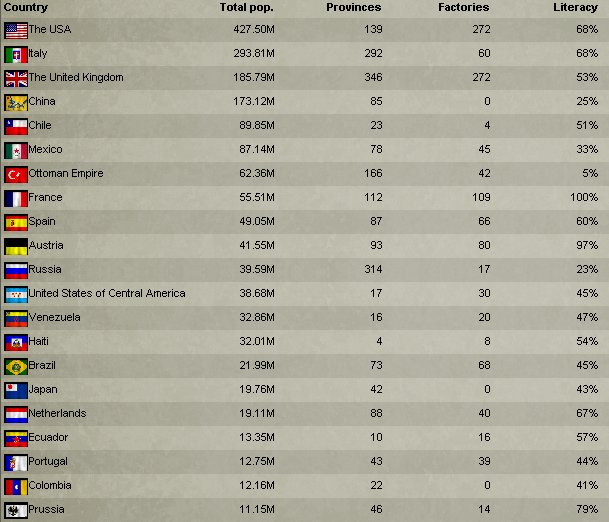Select the Brazil flag icon
Image resolution: width=609 pixels, height=522 pixels.
[15, 366]
